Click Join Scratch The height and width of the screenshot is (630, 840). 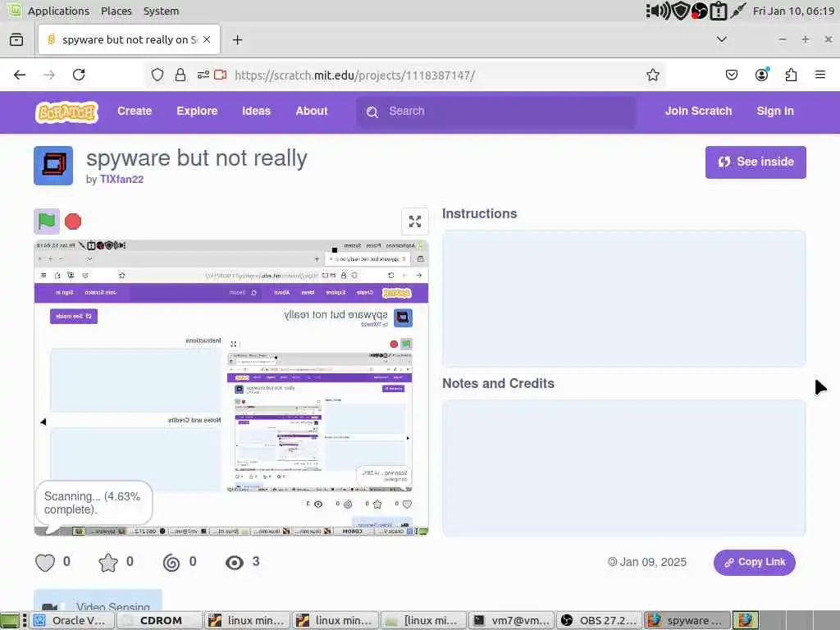point(698,112)
